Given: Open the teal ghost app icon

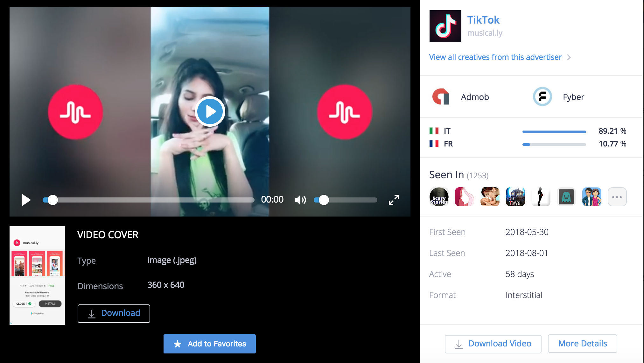Looking at the screenshot, I should pos(566,197).
